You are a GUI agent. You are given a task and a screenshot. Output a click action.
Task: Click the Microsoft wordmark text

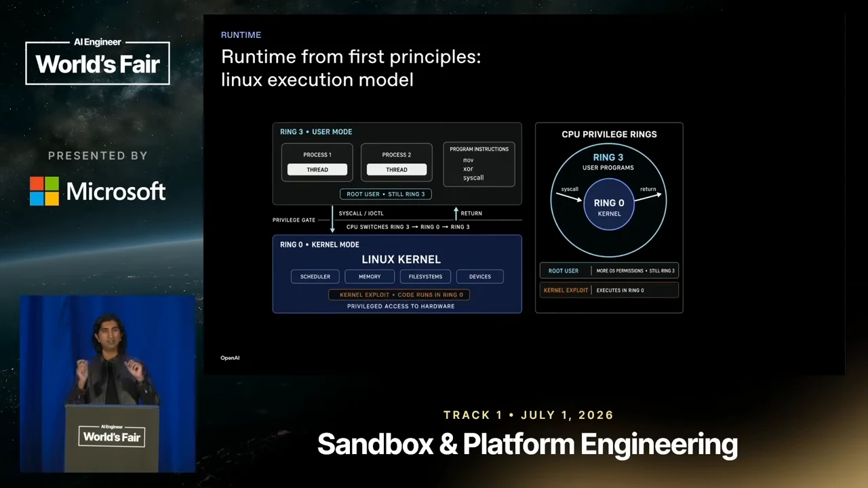coord(116,192)
